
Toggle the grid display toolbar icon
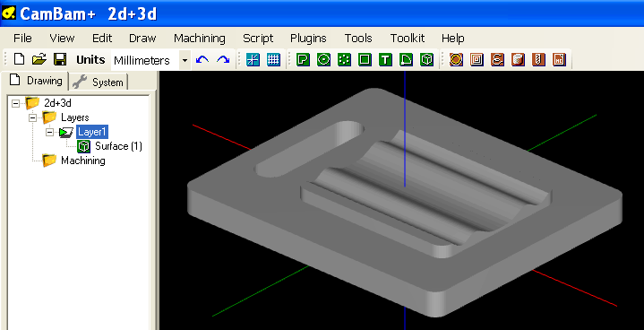(x=273, y=59)
